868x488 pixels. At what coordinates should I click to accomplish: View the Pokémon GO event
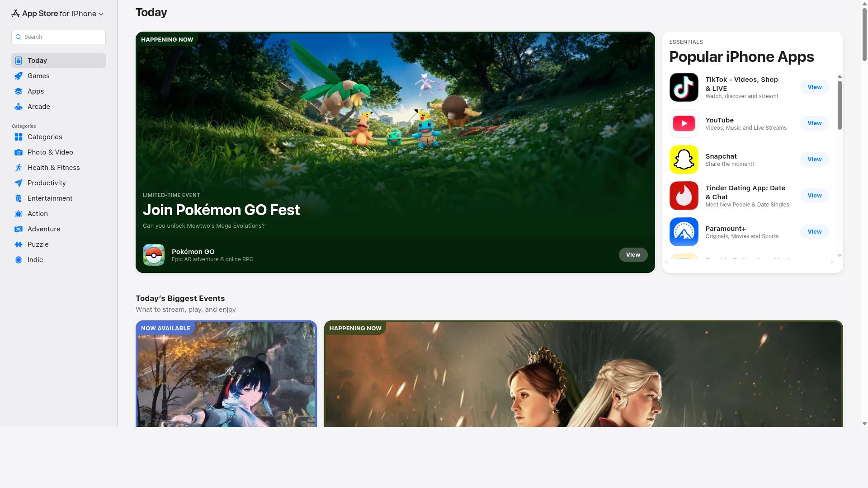pos(633,255)
